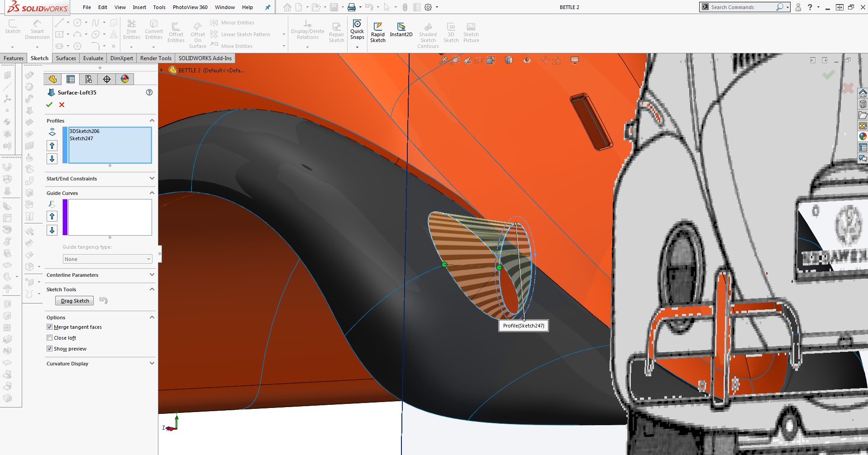Activate the Rapid Sketch tool

pos(378,33)
